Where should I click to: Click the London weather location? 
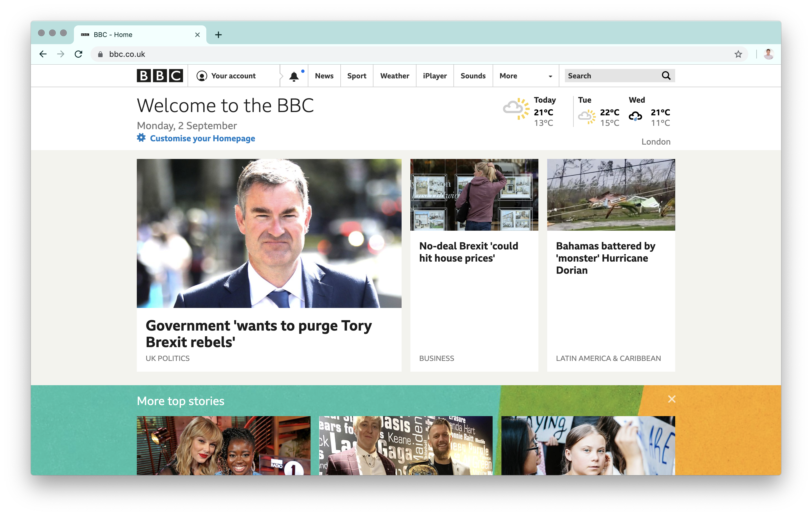[x=656, y=142]
